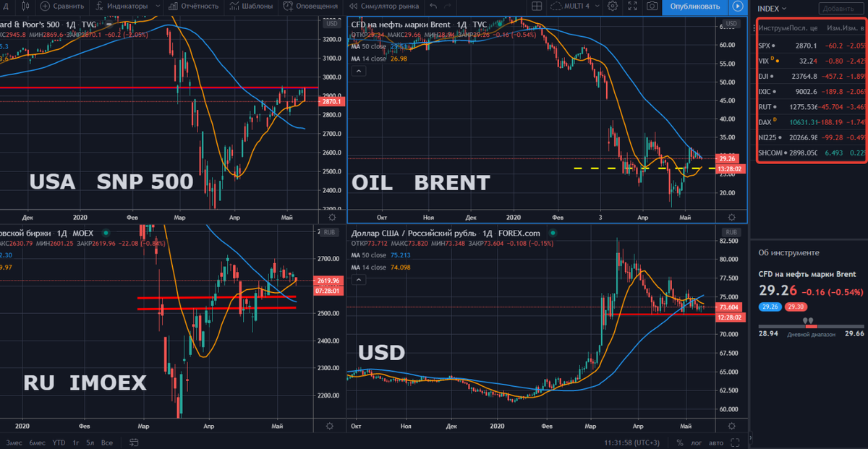The width and height of the screenshot is (868, 449).
Task: Click Brent MA 14 close indicator label
Action: tap(369, 59)
